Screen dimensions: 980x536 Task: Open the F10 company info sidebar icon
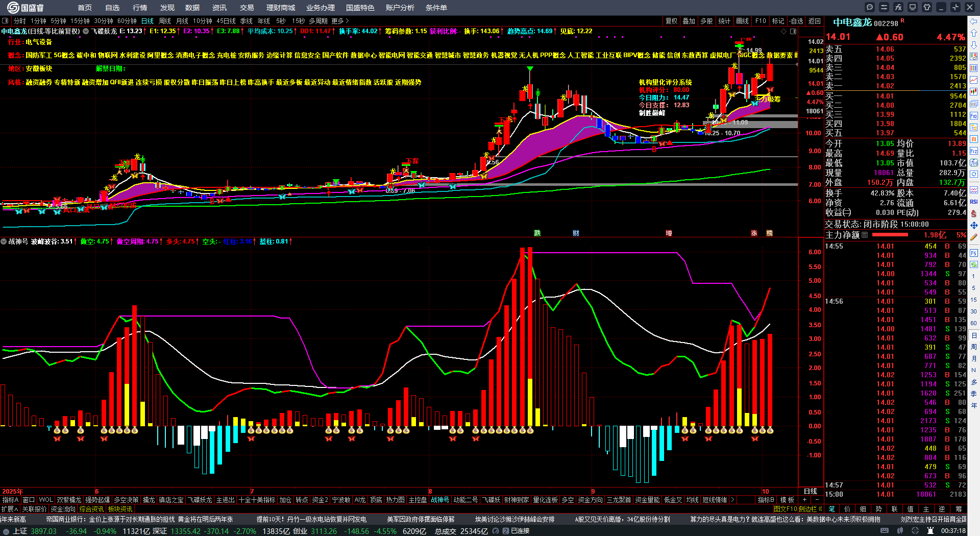[x=974, y=116]
